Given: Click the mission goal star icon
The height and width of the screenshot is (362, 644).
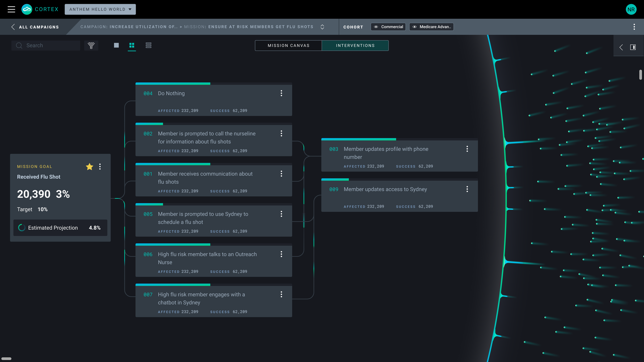Looking at the screenshot, I should click(89, 167).
